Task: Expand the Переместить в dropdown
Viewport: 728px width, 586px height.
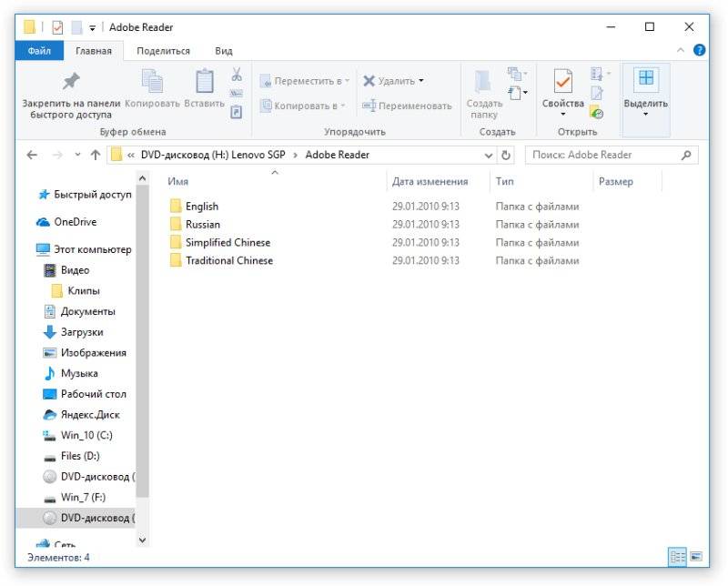Action: click(348, 81)
